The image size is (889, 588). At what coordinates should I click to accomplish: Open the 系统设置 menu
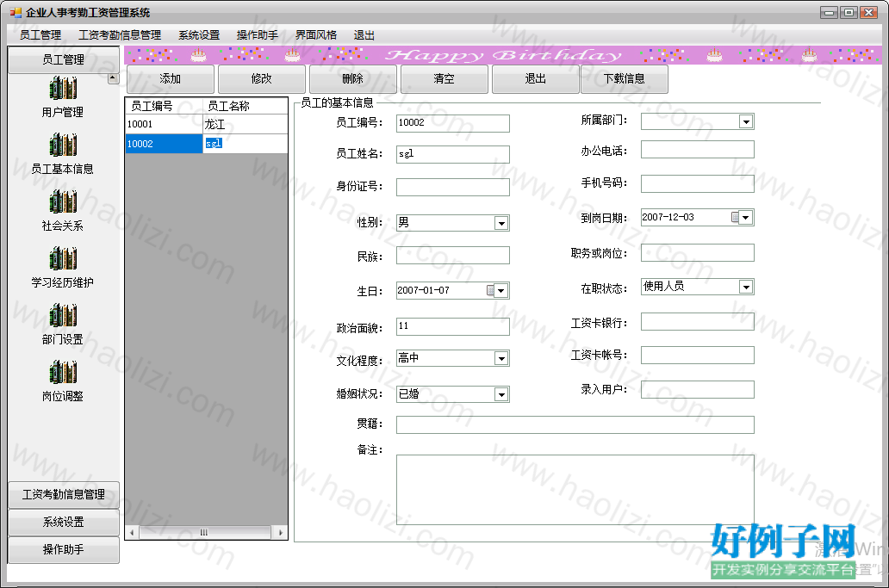(x=199, y=35)
